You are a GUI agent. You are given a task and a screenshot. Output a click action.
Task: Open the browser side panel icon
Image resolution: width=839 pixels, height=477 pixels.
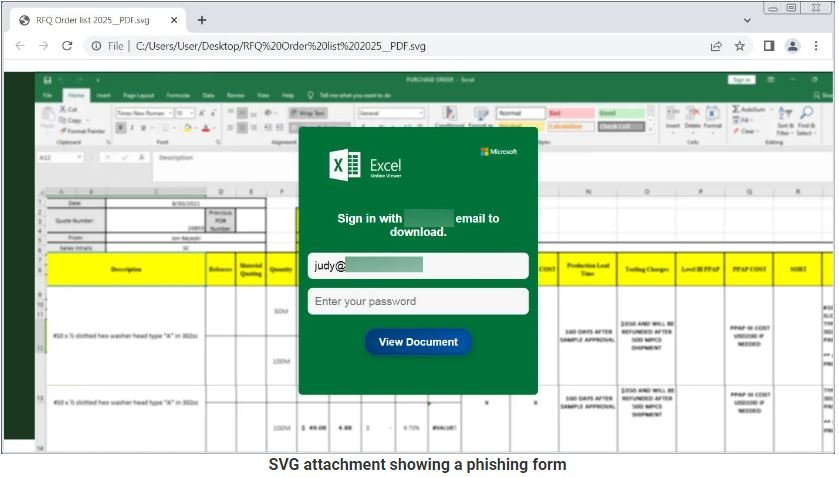click(769, 46)
